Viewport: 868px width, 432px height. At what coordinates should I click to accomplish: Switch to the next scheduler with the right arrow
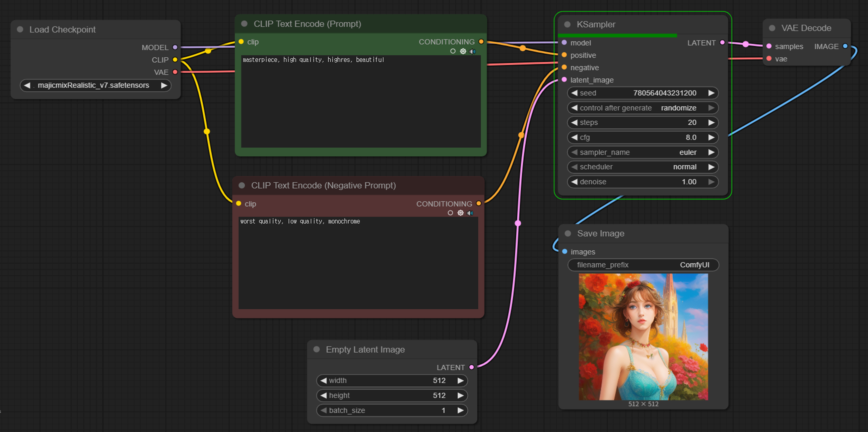pos(711,167)
